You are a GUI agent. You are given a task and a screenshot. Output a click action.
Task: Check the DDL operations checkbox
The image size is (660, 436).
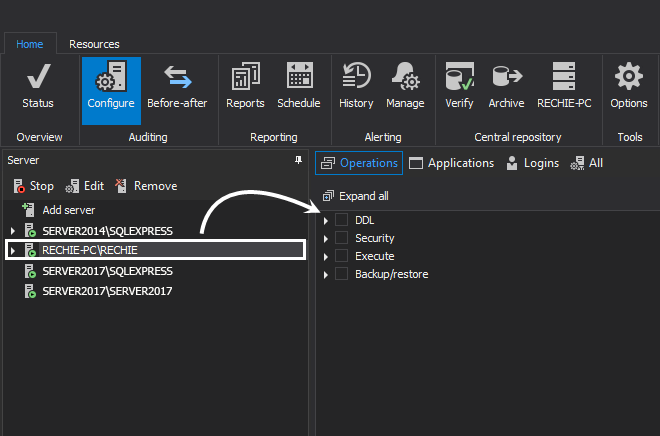(x=341, y=220)
